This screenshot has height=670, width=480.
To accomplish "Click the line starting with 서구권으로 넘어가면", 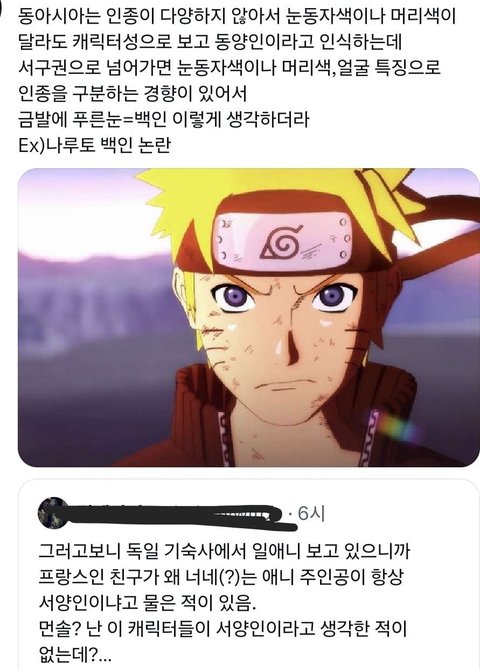I will coord(230,68).
